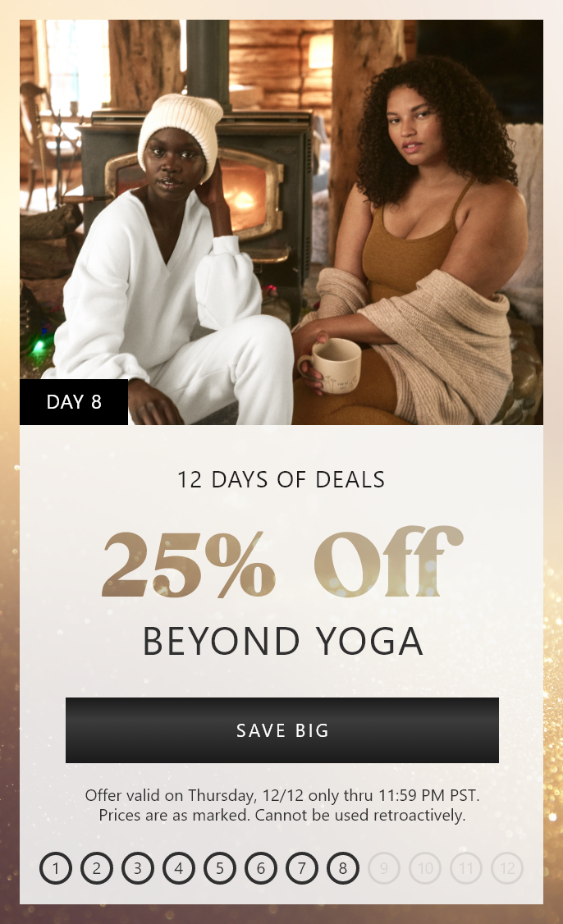Click the faded day 10 circle

pos(425,868)
